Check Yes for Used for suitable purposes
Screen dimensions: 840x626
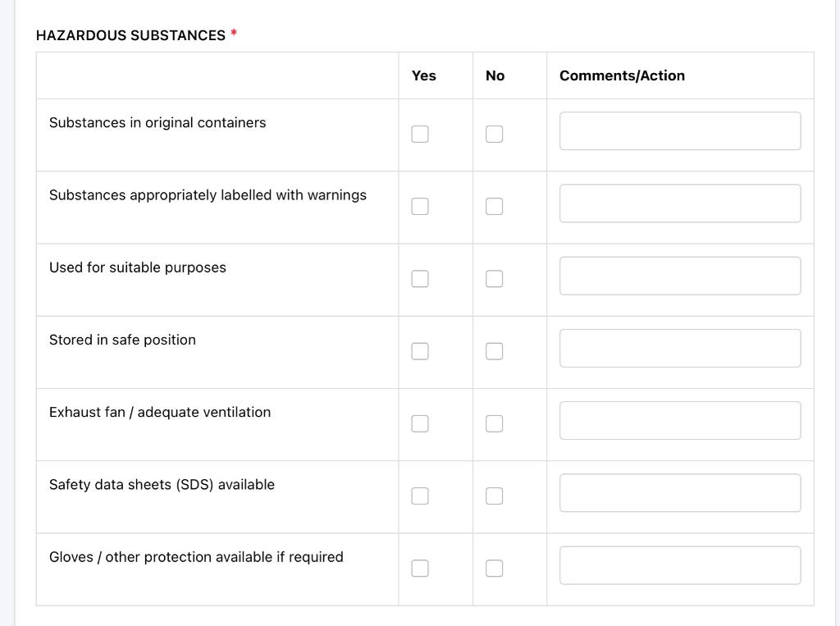click(x=420, y=279)
